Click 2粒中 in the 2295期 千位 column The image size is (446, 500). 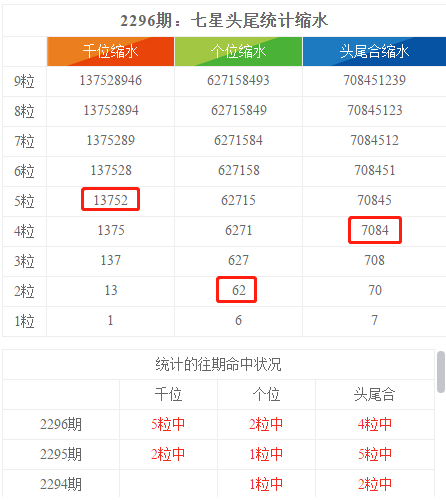[168, 454]
